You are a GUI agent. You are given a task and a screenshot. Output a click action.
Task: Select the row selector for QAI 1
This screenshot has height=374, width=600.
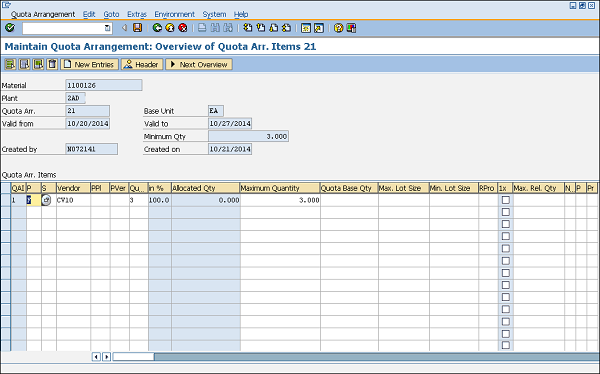[x=6, y=200]
